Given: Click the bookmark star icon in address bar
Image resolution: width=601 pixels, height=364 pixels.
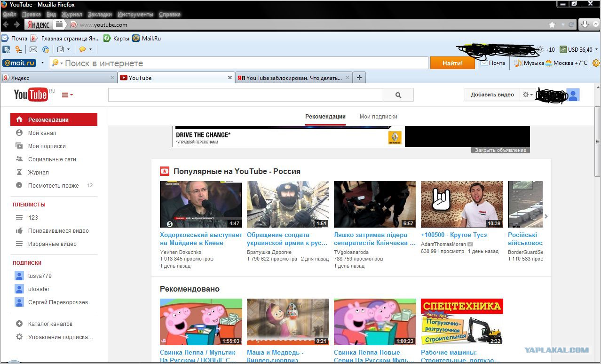Looking at the screenshot, I should click(552, 25).
